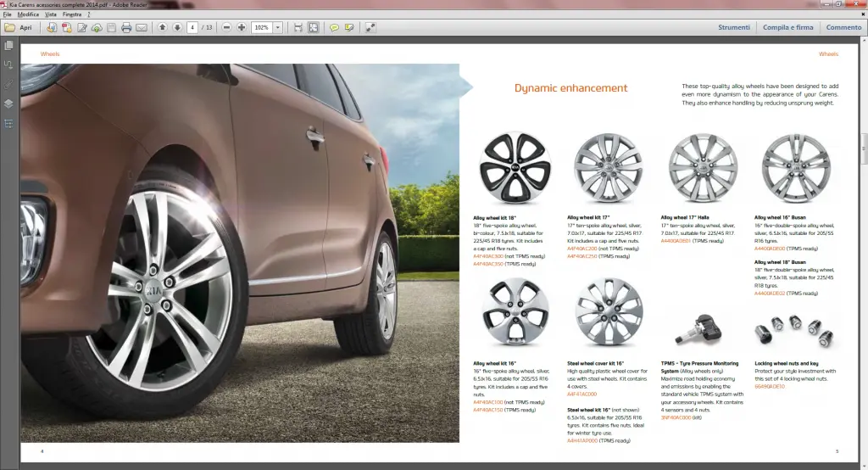Zoom out with the minus button
The width and height of the screenshot is (868, 470).
pyautogui.click(x=226, y=27)
